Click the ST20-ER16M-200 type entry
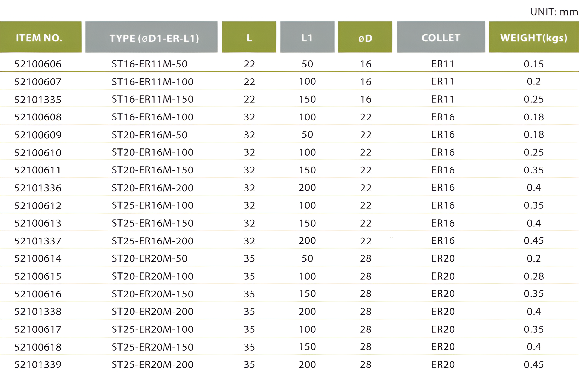Viewport: 588px width, 372px height. coord(152,188)
